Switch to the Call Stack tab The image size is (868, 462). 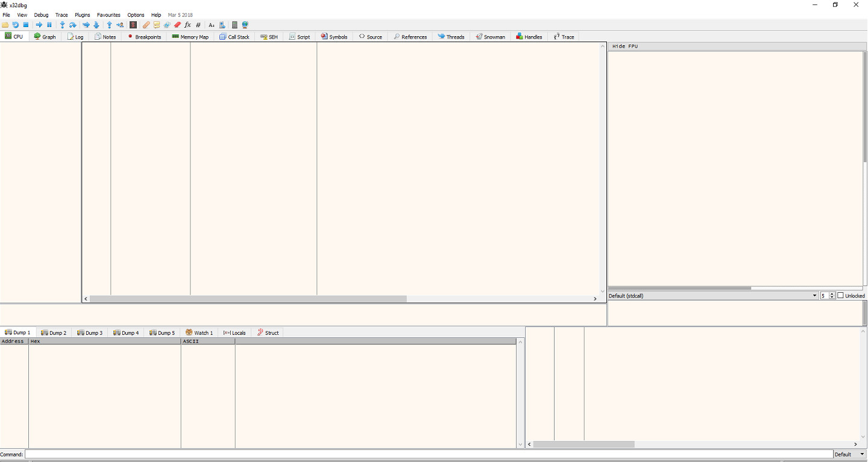(x=234, y=37)
